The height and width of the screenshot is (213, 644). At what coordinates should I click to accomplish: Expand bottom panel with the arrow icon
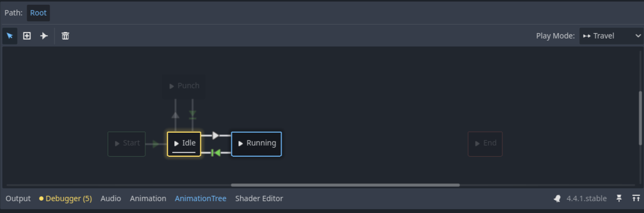tap(636, 199)
